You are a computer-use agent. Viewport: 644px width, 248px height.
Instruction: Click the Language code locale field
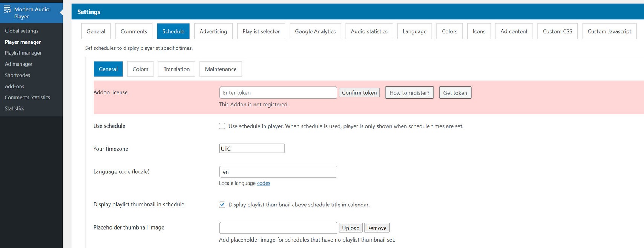pos(278,172)
